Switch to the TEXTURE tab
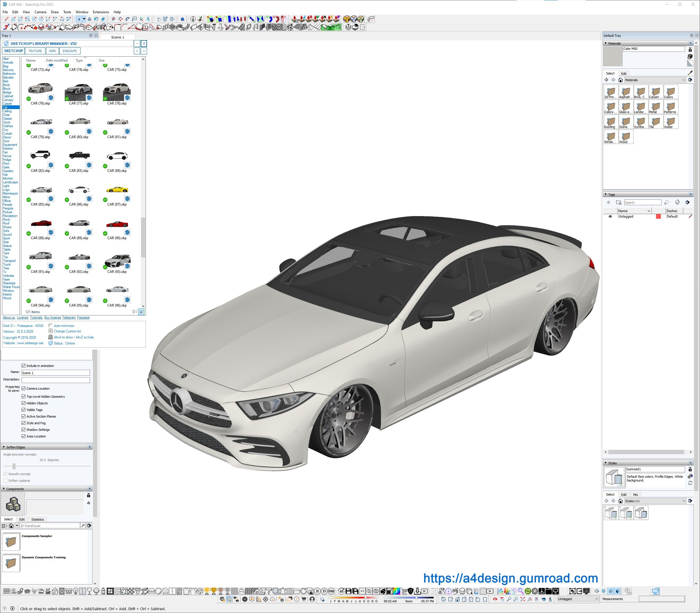 point(35,51)
